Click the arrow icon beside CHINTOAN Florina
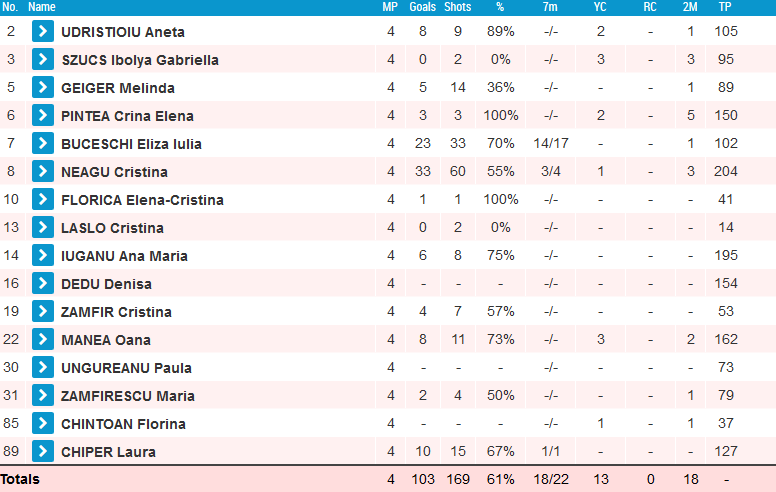The width and height of the screenshot is (776, 492). tap(43, 423)
